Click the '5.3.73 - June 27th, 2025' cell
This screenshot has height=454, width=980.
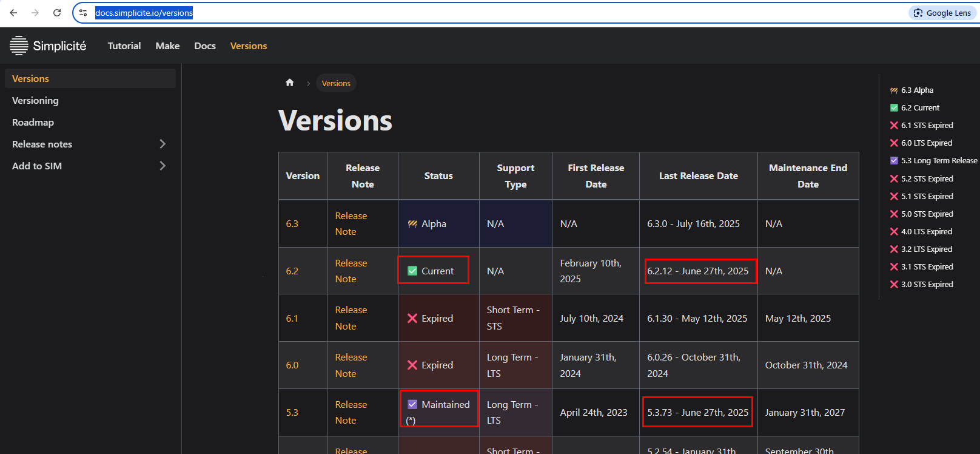coord(698,412)
